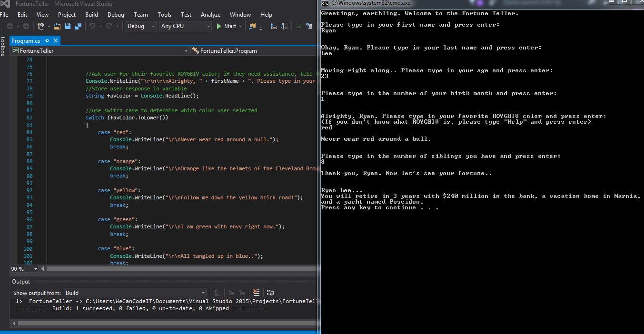Open the Test menu

tap(186, 15)
